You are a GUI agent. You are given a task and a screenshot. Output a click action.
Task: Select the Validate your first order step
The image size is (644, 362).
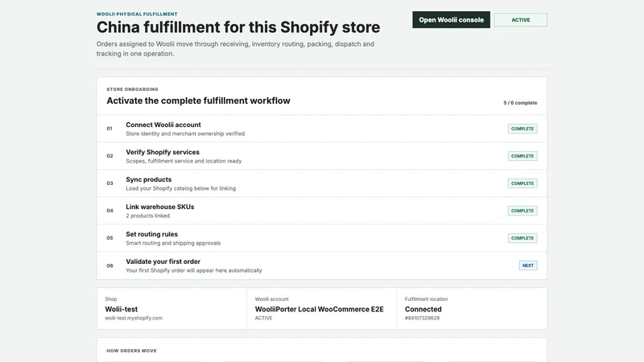coord(322,265)
